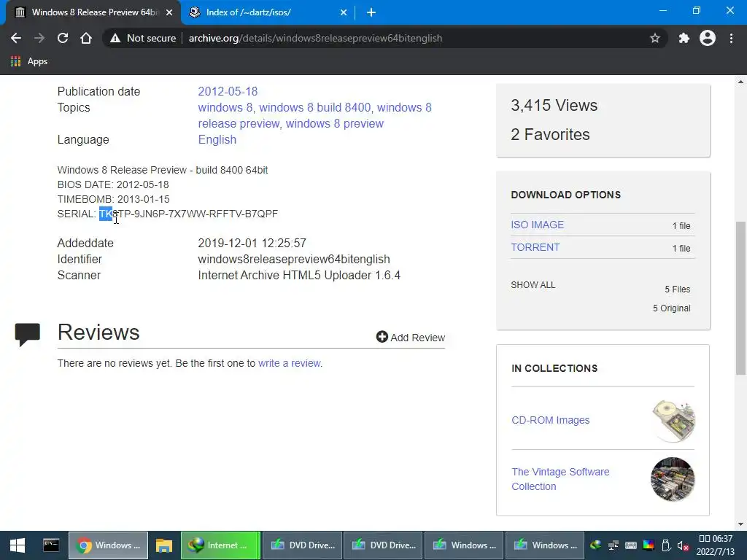
Task: Click the page vertical scrollbar thumb
Action: tap(741, 298)
